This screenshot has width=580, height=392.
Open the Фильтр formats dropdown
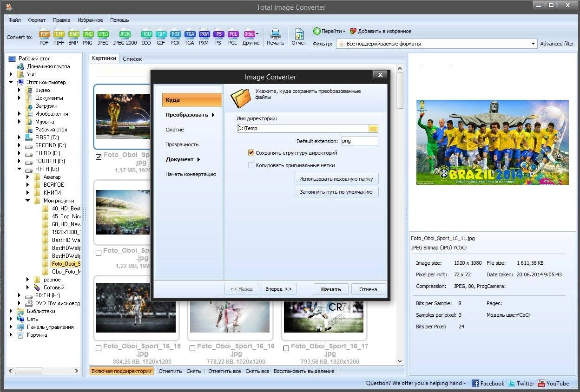[x=533, y=44]
